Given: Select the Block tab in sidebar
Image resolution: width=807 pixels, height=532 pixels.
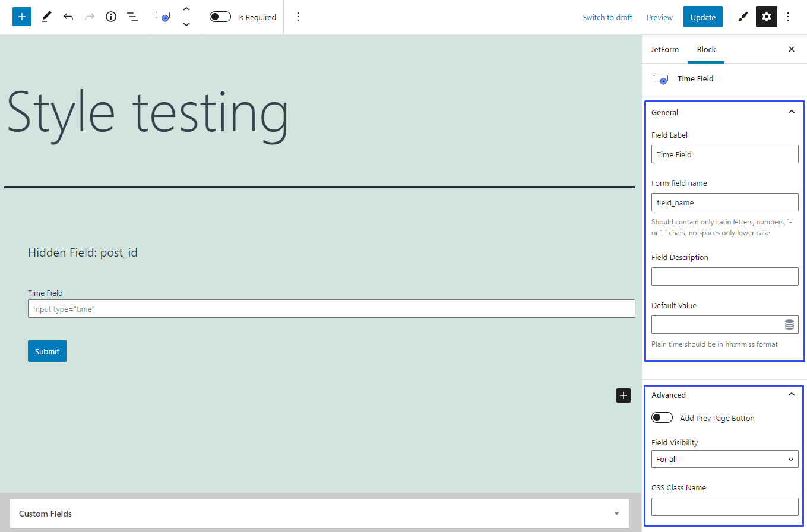Looking at the screenshot, I should (706, 49).
